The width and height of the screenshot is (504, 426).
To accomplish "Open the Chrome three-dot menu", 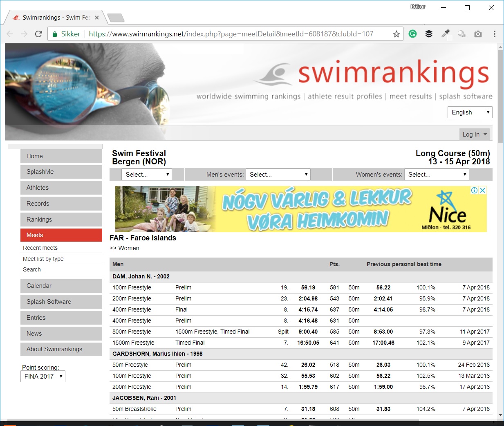I will 494,34.
